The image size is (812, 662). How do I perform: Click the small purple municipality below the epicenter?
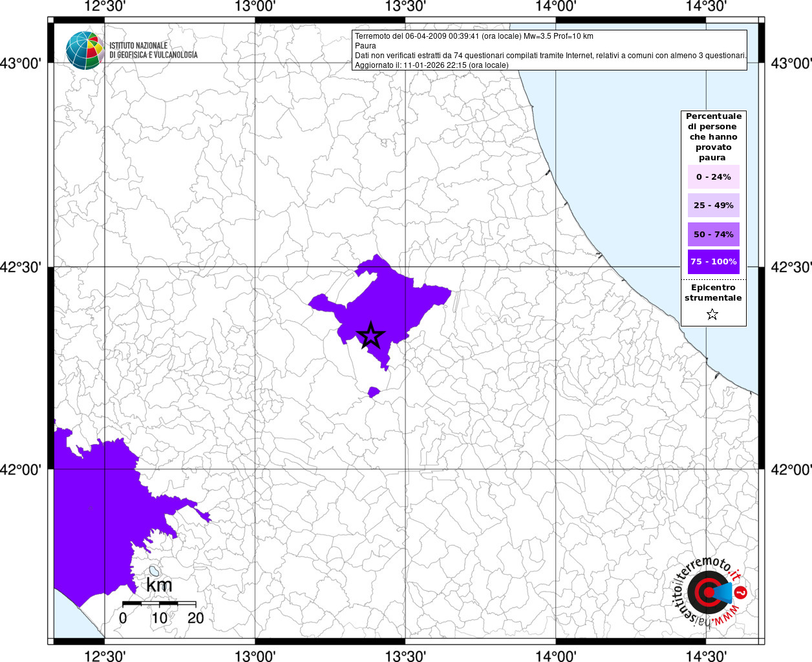pos(374,392)
